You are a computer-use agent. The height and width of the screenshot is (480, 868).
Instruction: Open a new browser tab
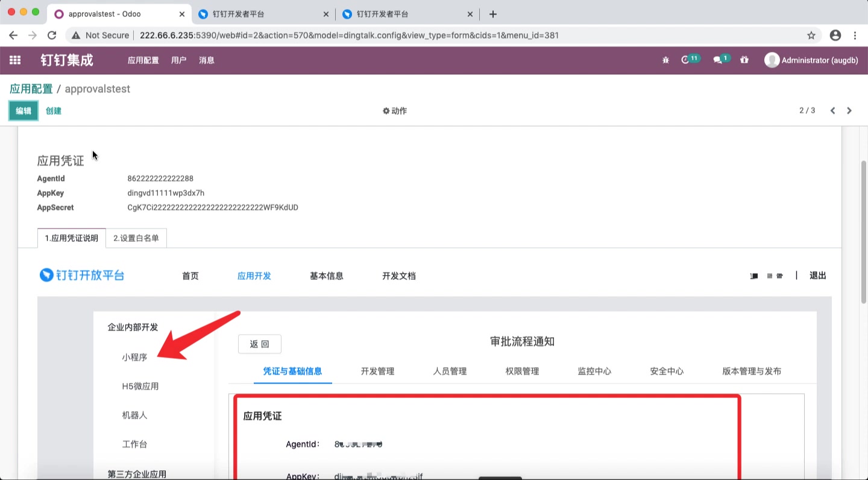[x=492, y=14]
